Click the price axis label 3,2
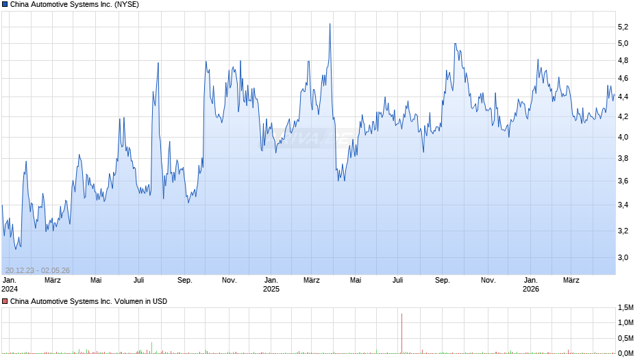 [623, 231]
